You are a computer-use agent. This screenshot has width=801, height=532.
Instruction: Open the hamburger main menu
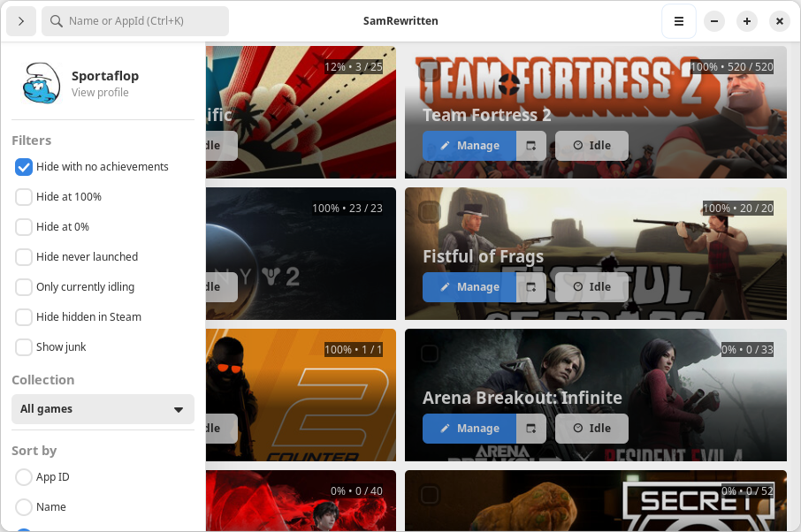click(x=678, y=21)
